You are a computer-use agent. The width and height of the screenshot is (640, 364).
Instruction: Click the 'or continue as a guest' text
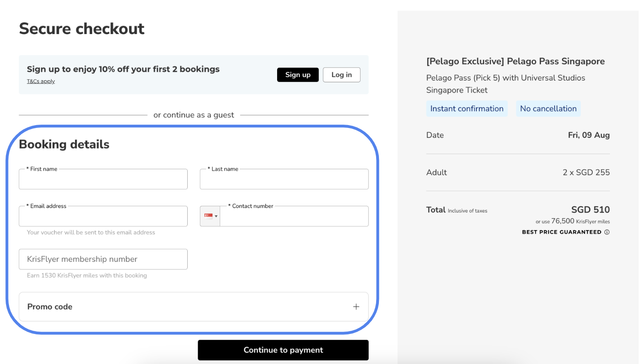194,115
